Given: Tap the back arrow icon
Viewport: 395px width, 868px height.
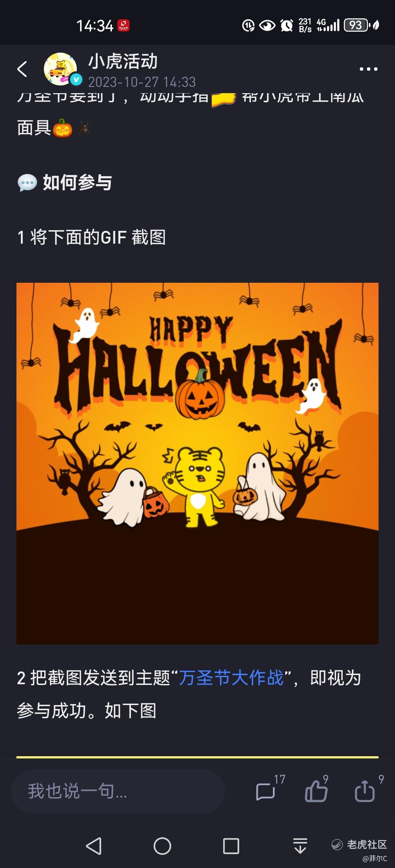Looking at the screenshot, I should click(x=22, y=69).
